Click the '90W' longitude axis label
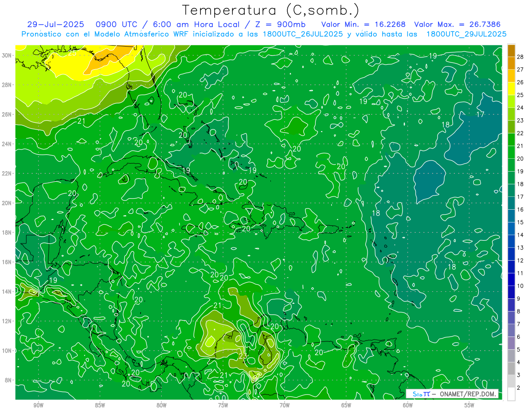 tap(38, 405)
